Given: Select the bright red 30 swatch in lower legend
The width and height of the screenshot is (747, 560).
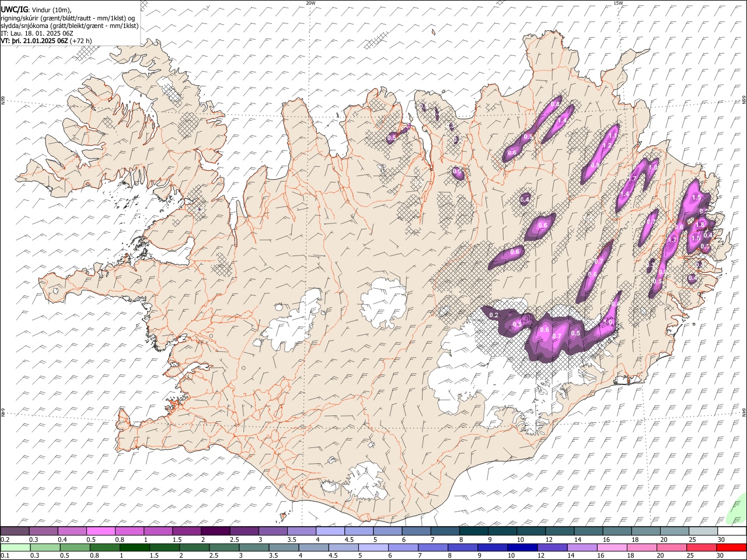Looking at the screenshot, I should [731, 547].
